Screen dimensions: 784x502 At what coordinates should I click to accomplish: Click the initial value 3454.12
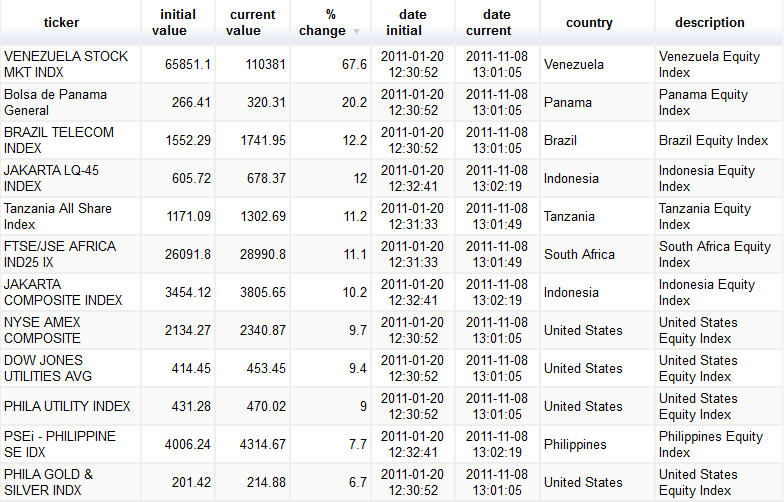[x=188, y=292]
